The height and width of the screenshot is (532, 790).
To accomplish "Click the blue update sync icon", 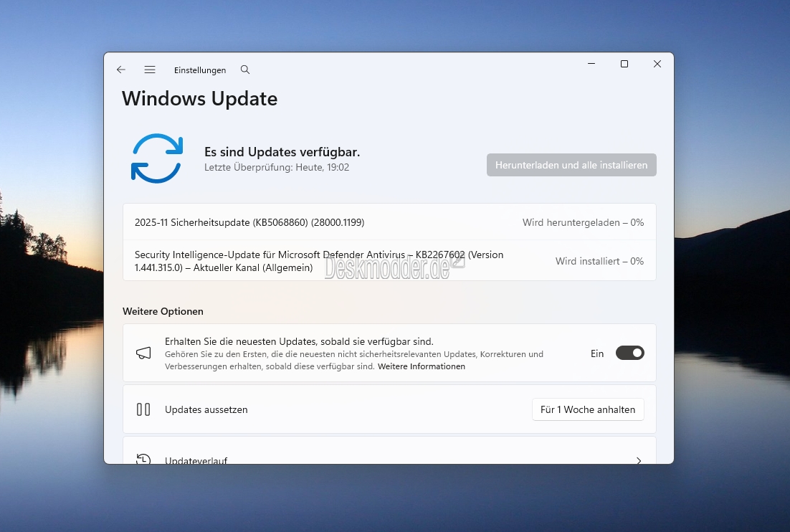I will [157, 158].
